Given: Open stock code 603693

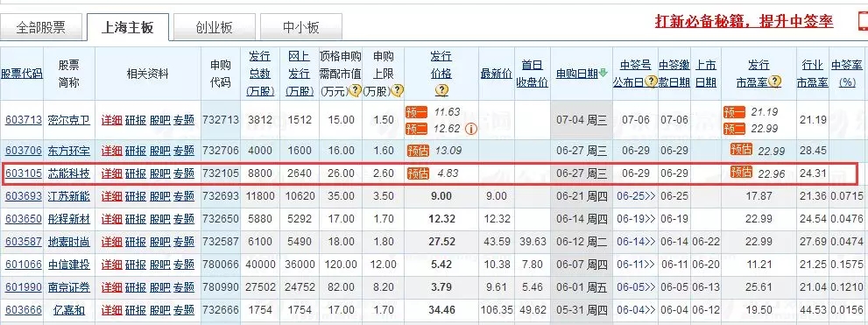Looking at the screenshot, I should (x=24, y=196).
